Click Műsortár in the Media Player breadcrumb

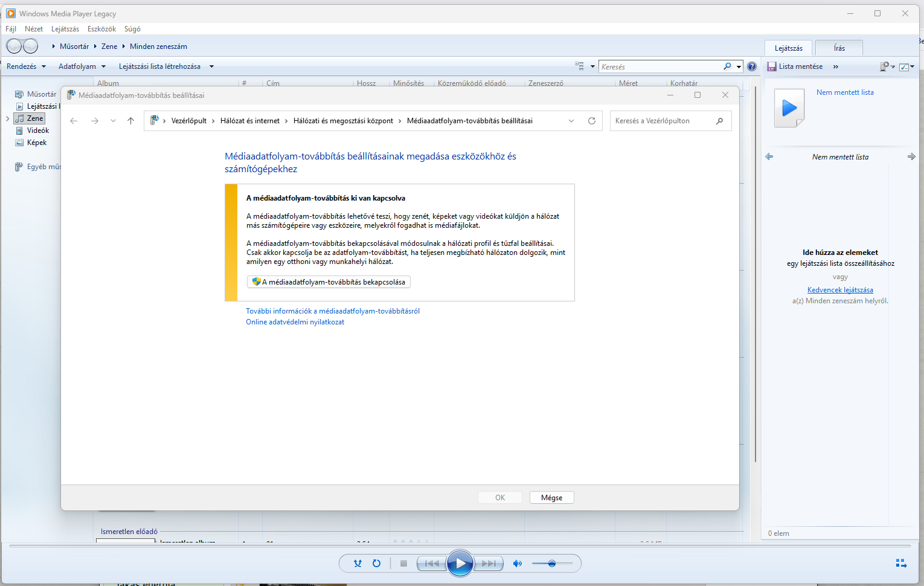pyautogui.click(x=74, y=47)
